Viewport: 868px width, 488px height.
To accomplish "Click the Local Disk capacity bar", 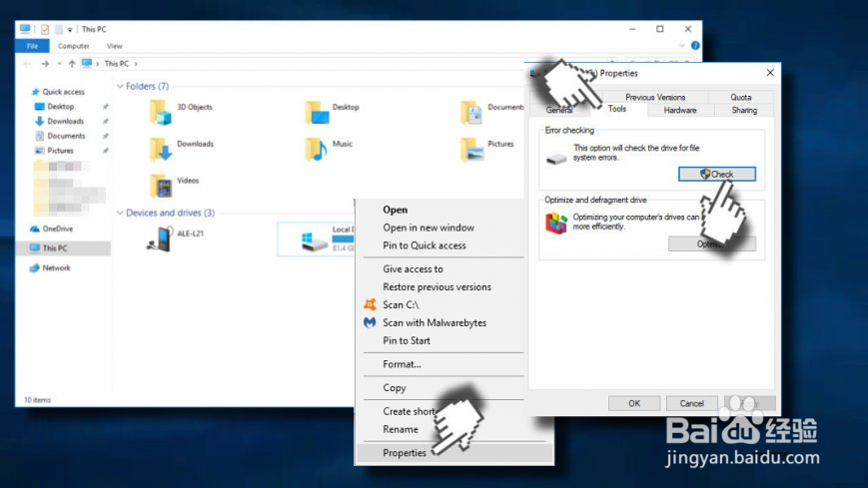I will 344,239.
